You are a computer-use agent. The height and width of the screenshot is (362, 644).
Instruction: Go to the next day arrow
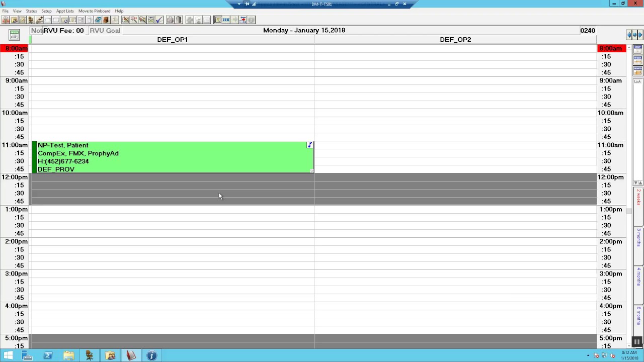(x=640, y=35)
